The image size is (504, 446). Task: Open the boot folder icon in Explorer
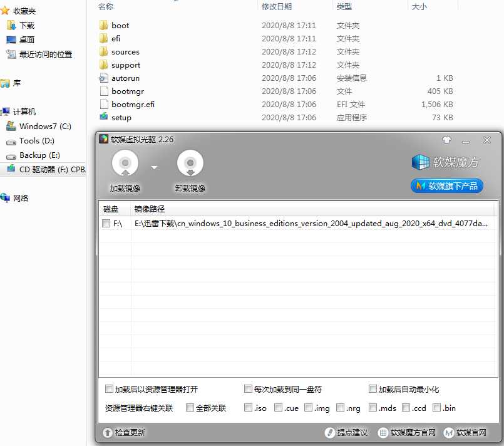(103, 26)
